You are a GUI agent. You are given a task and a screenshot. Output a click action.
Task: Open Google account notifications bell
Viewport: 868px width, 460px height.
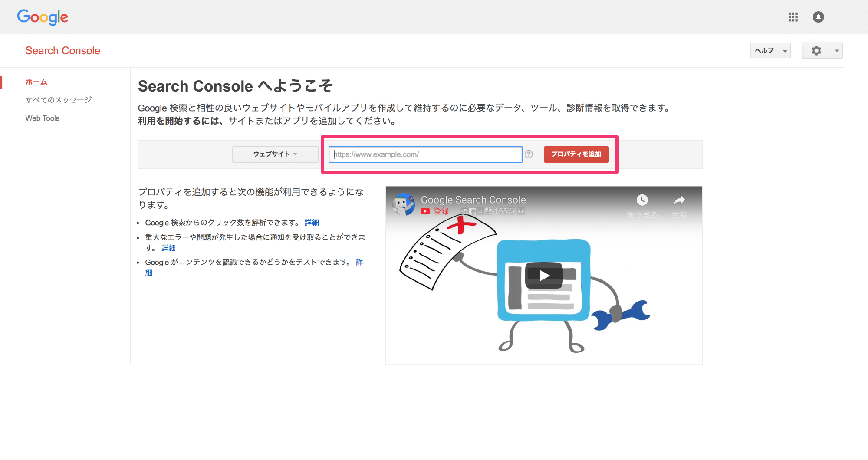pos(818,17)
